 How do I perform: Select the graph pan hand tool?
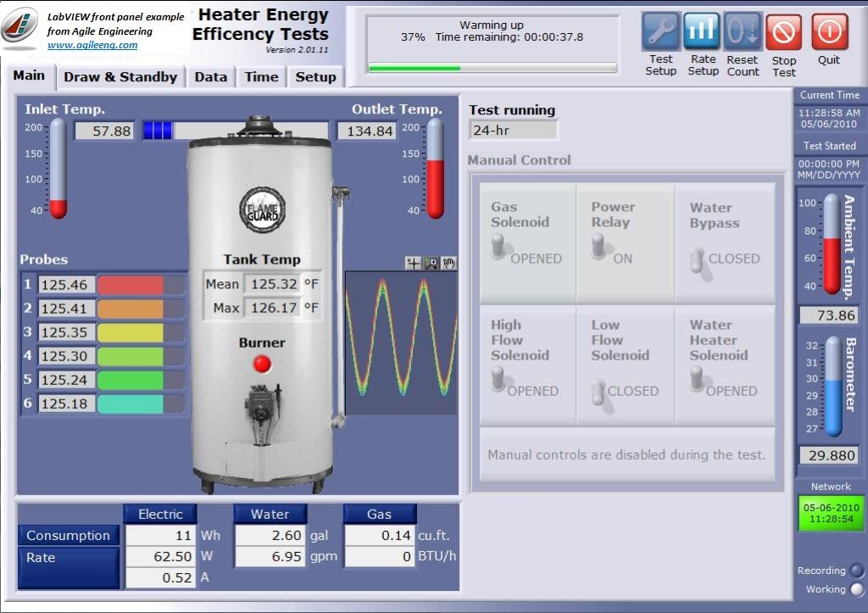tap(448, 264)
